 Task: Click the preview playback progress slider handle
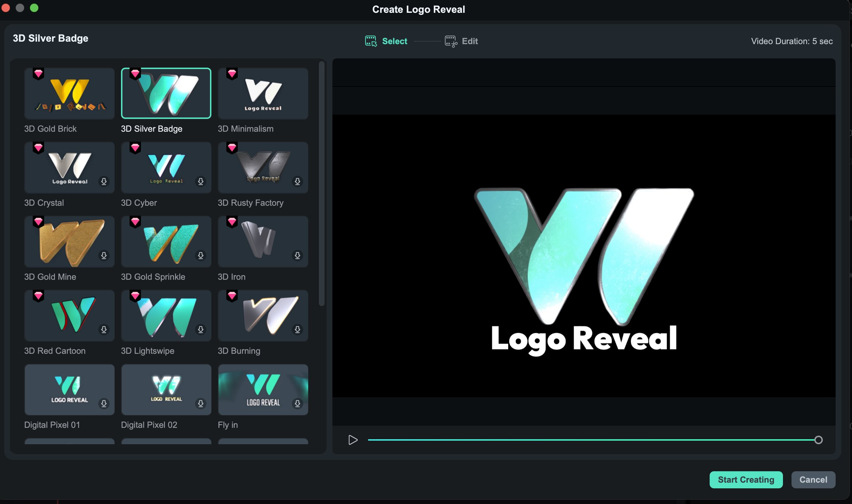pos(818,440)
